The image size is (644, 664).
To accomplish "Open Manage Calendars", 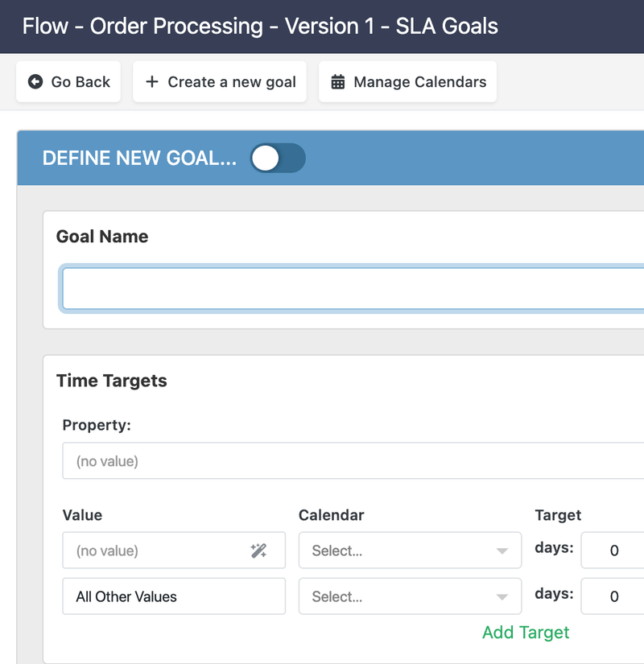I will (407, 81).
